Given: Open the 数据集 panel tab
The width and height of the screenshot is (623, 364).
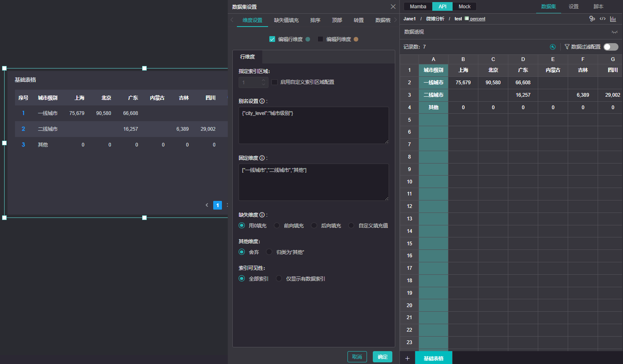Looking at the screenshot, I should (549, 7).
